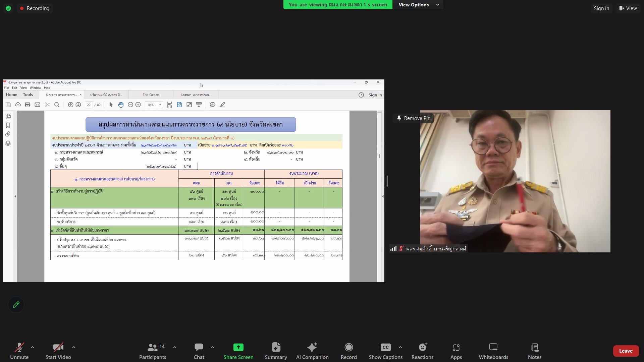The image size is (644, 362).
Task: Switch to The Ocean document tab
Action: pyautogui.click(x=151, y=95)
